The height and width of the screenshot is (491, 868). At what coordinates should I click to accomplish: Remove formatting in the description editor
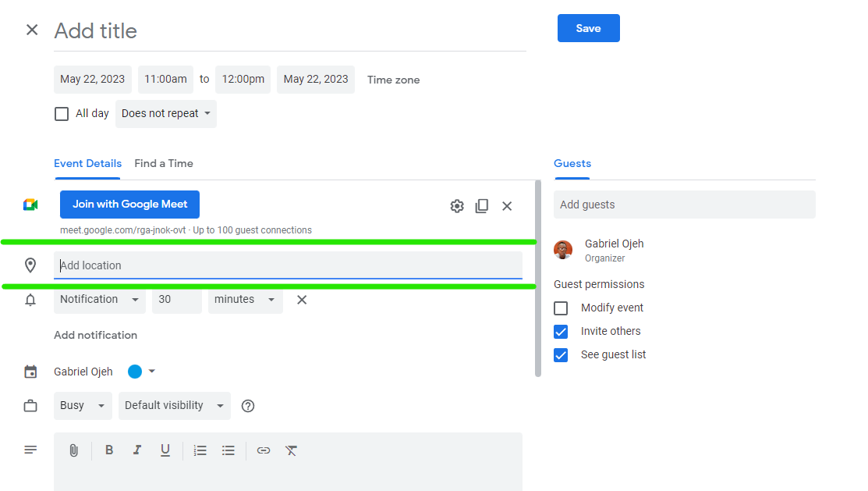291,450
